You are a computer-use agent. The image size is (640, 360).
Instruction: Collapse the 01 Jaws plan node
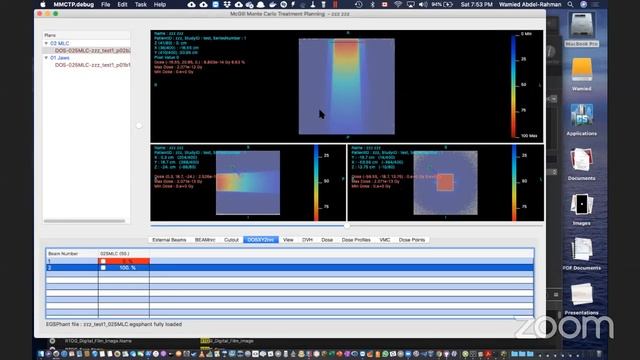(46, 58)
